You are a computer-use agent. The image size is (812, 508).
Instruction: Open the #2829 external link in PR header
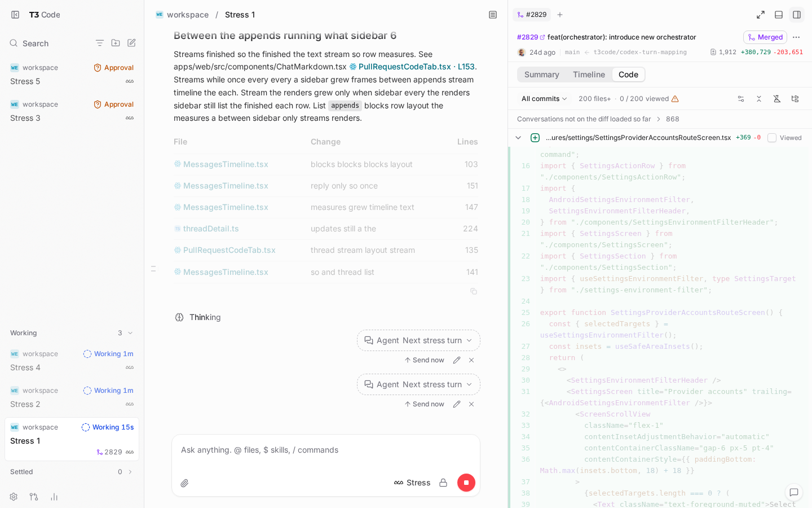tap(531, 37)
